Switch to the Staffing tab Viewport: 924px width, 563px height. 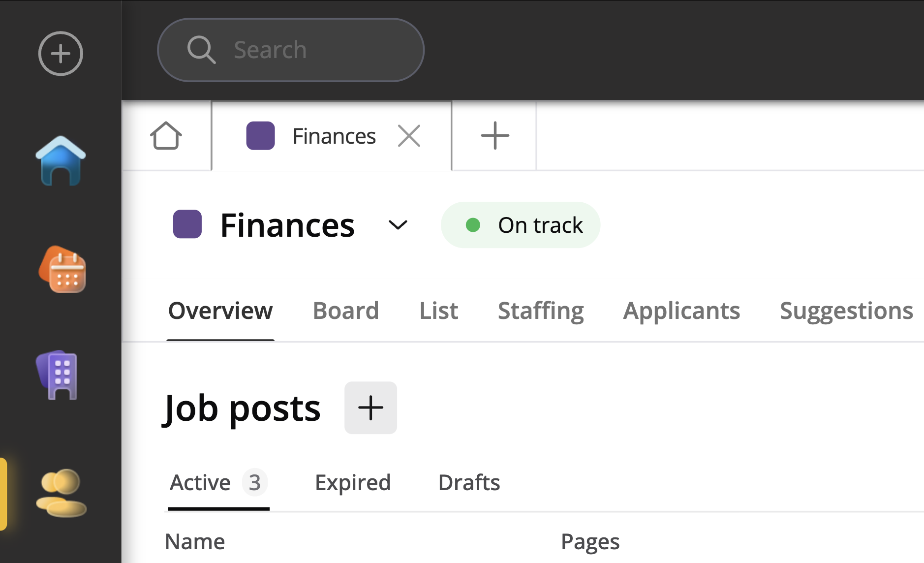[540, 311]
